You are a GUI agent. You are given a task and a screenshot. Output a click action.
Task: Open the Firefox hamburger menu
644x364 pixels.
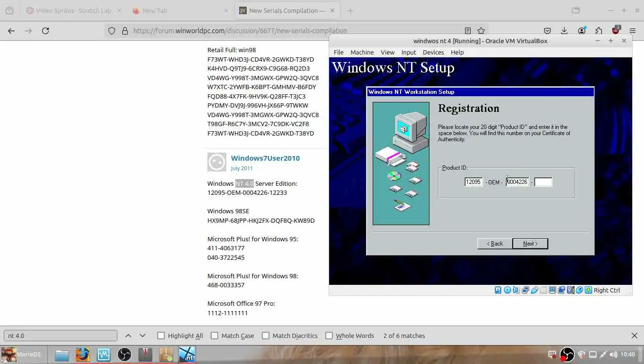[x=633, y=31]
